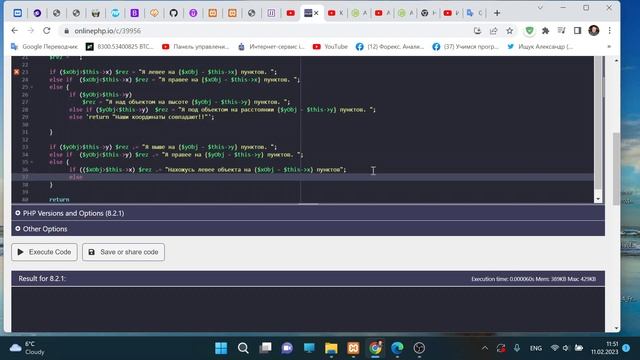Expand PHP Versions and Options (8.2.1)
Screen dimensions: 640x360
pos(308,213)
